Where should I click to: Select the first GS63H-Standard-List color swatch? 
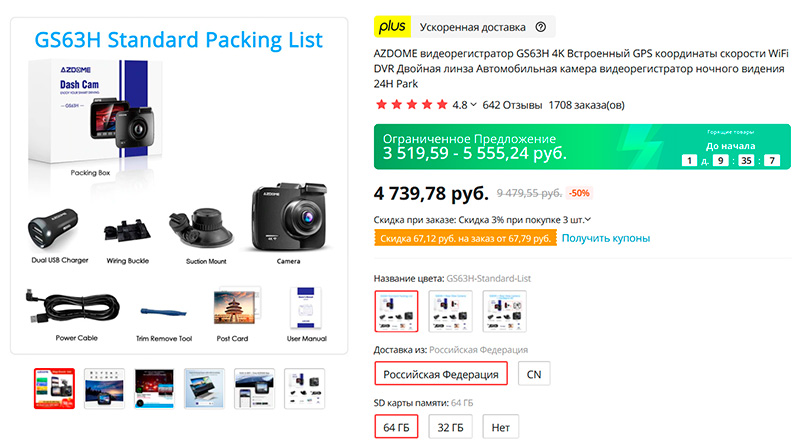[396, 311]
